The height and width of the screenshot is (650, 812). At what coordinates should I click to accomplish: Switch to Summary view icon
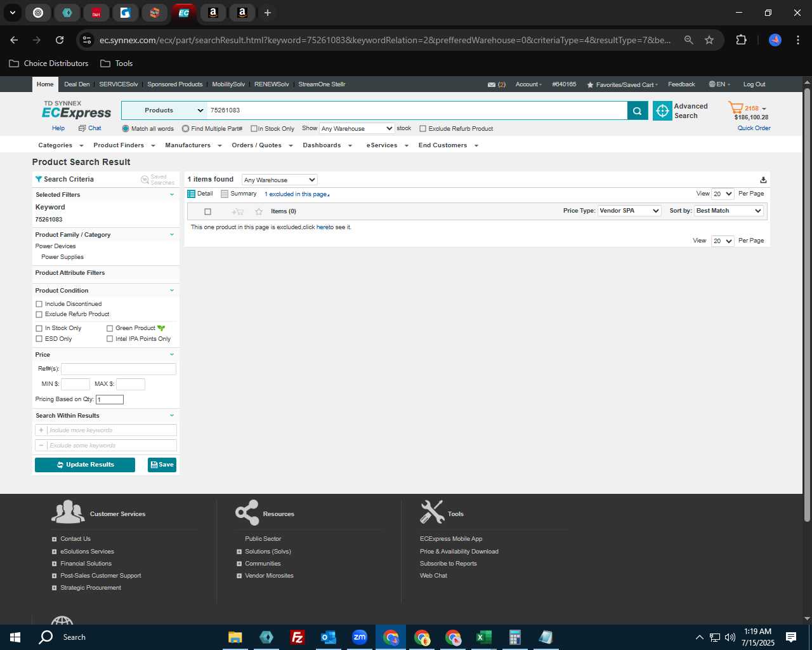(x=225, y=194)
